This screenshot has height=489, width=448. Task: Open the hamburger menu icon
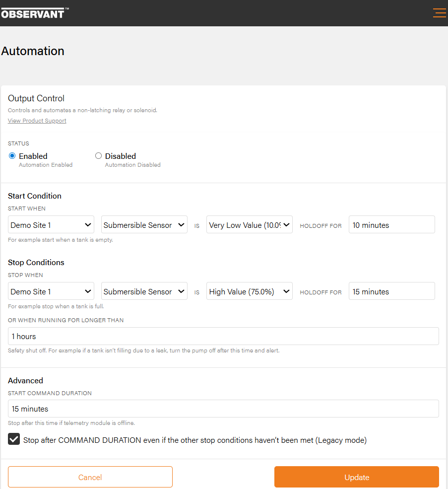(x=439, y=13)
